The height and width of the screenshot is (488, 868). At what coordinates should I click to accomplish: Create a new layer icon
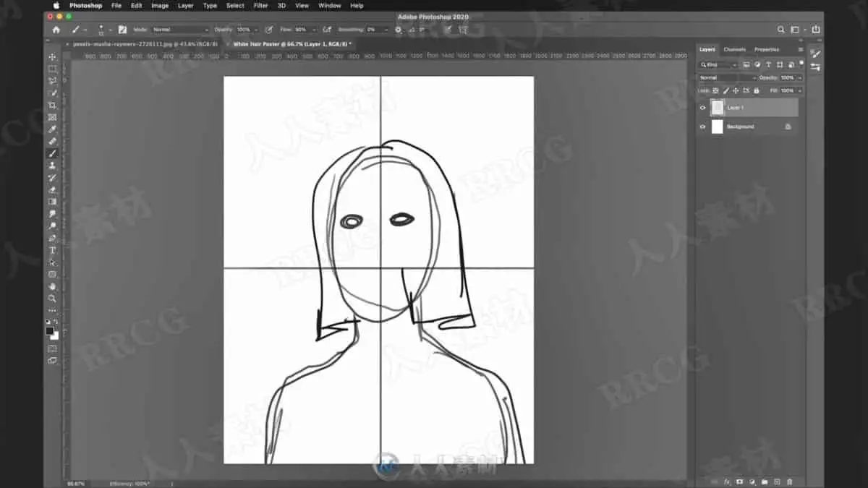click(x=777, y=481)
